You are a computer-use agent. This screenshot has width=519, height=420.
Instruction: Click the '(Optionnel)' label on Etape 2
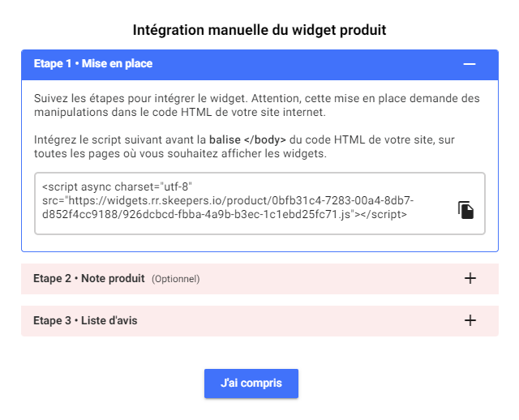pos(175,279)
